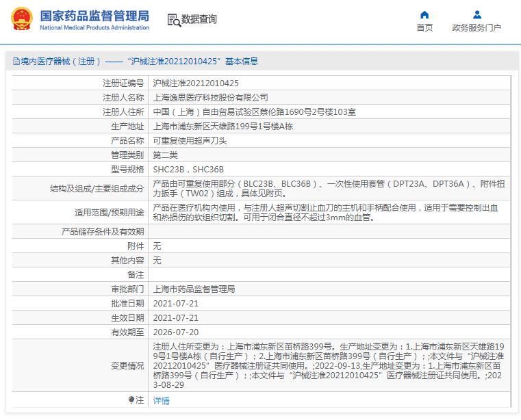Viewport: 521px width, 420px height.
Task: Select product name 可重复使用超声刀头
Action: (190, 140)
